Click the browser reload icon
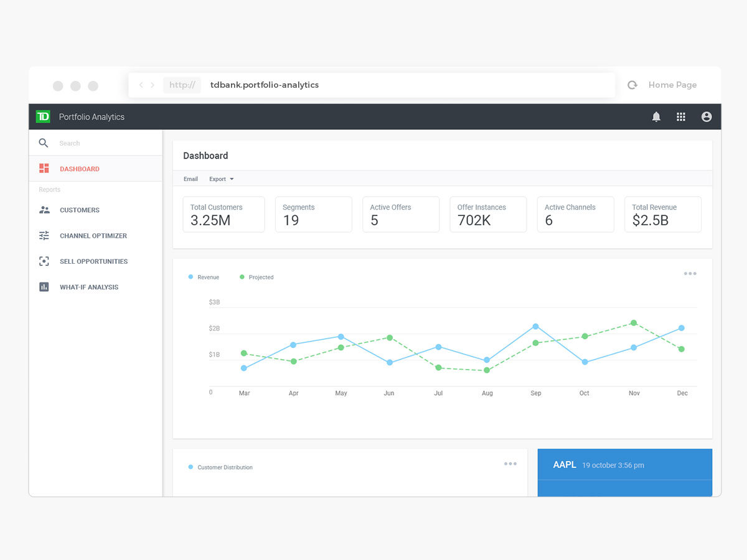Viewport: 747px width, 560px height. (632, 85)
